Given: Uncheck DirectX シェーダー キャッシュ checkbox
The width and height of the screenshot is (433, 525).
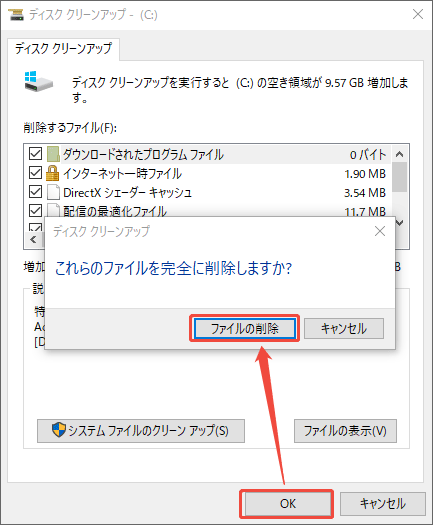Looking at the screenshot, I should point(35,192).
